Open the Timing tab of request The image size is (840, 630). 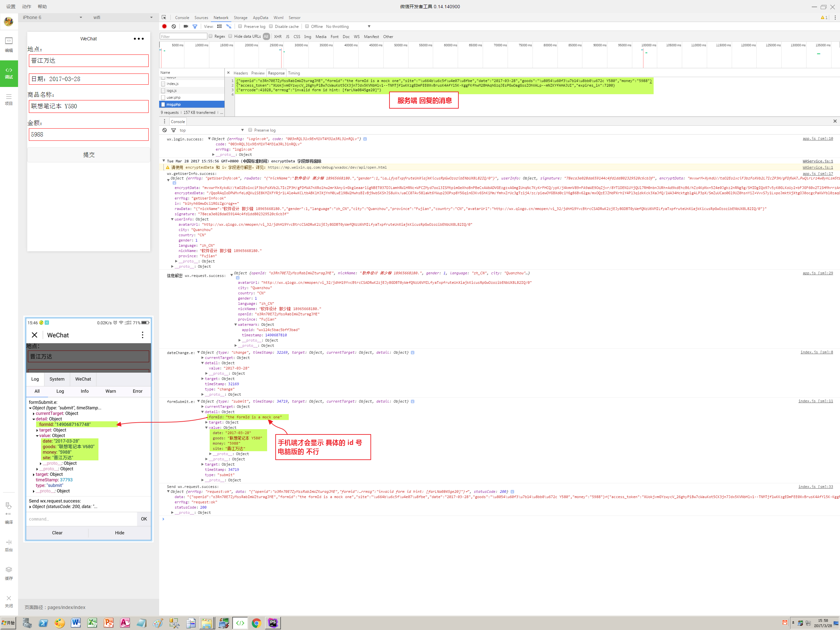pyautogui.click(x=294, y=73)
